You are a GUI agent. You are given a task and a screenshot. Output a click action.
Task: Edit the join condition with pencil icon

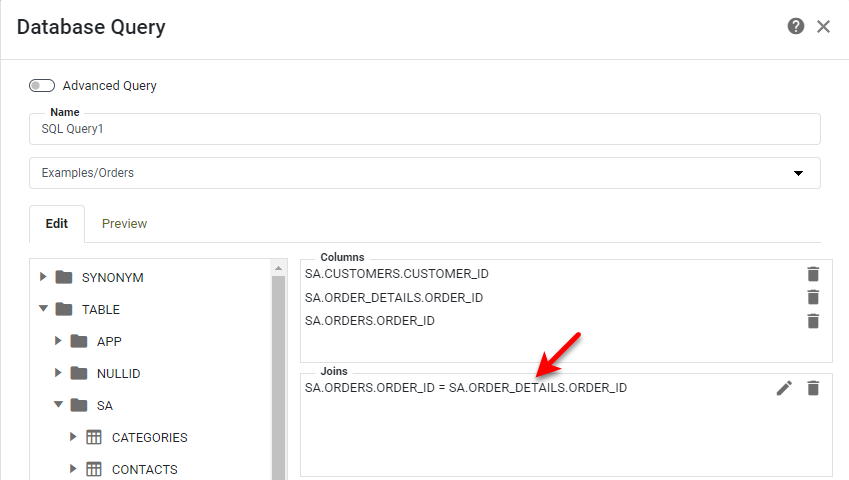pos(784,388)
